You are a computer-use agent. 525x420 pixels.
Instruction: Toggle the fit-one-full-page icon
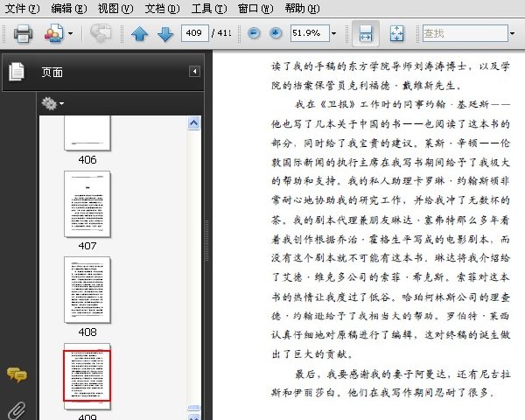click(396, 33)
